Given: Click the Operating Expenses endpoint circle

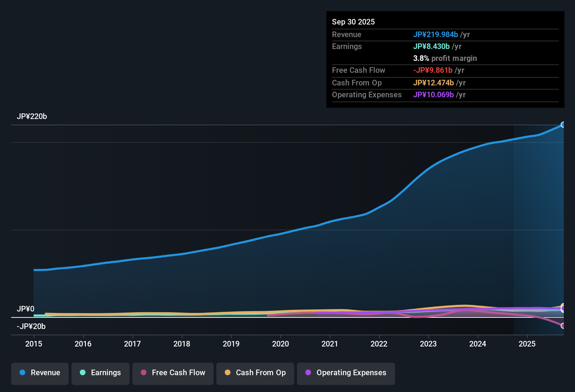Looking at the screenshot, I should tap(563, 309).
